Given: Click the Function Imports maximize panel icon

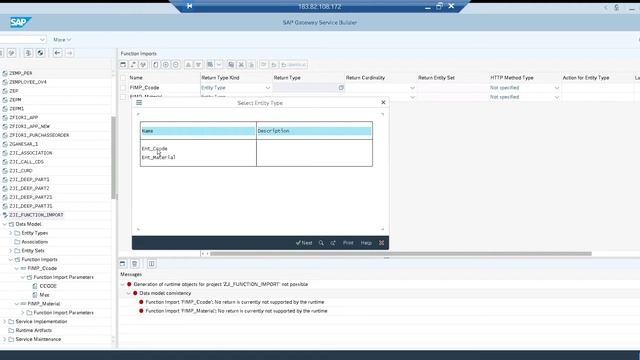Looking at the screenshot, I should click(x=123, y=65).
